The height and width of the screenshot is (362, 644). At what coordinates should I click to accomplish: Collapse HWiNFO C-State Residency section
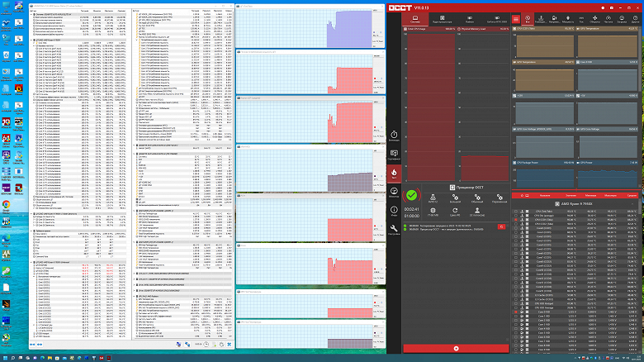click(31, 214)
